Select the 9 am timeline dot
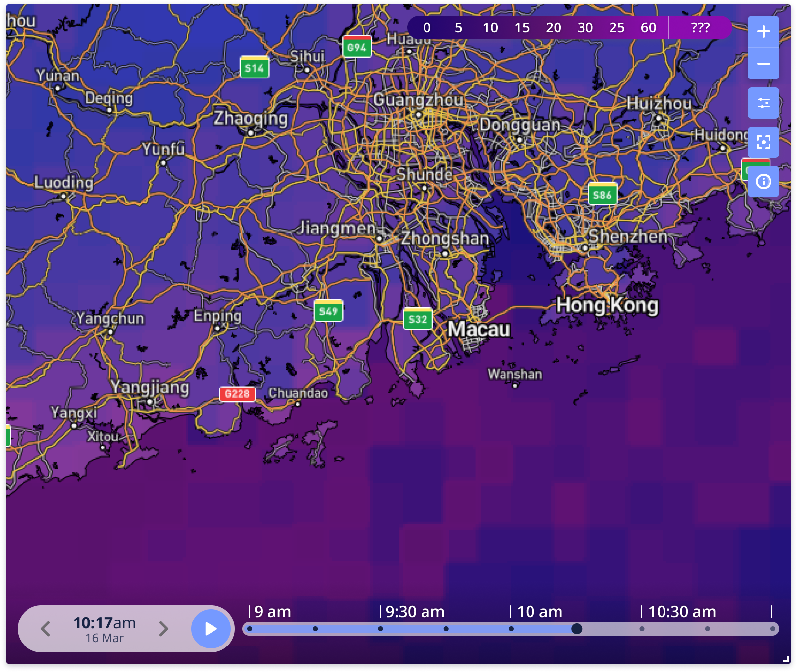 [250, 629]
